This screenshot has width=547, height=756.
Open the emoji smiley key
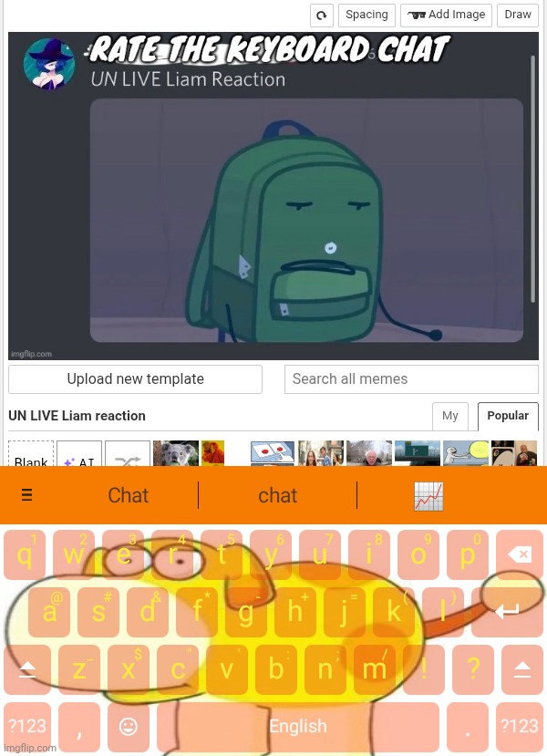click(129, 726)
